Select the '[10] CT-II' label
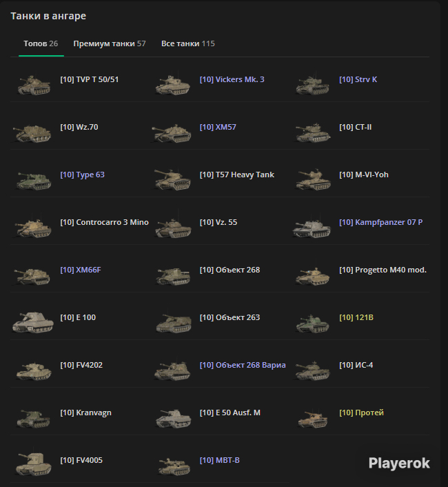448x487 pixels. coord(355,127)
